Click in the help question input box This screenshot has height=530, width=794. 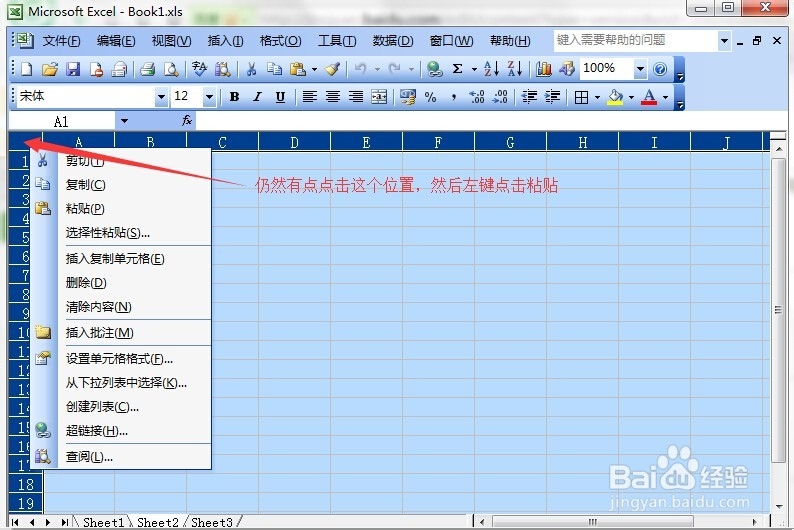click(x=636, y=40)
